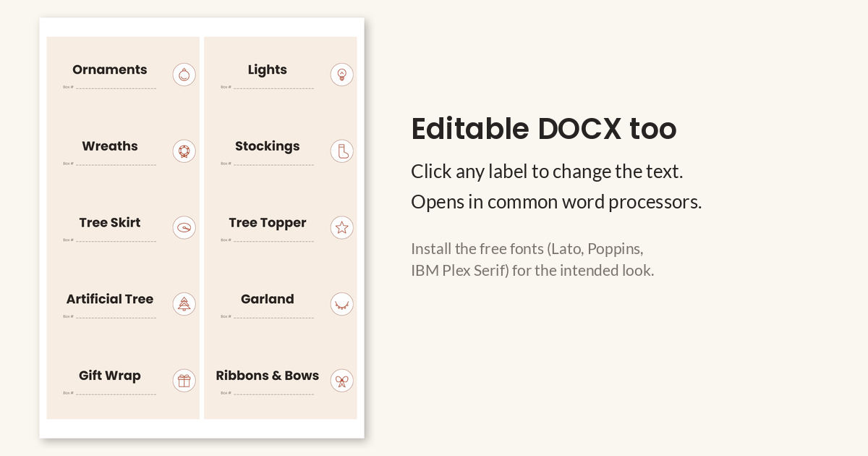Click the Box # line under Lights
Viewport: 868px width, 456px height.
[267, 87]
